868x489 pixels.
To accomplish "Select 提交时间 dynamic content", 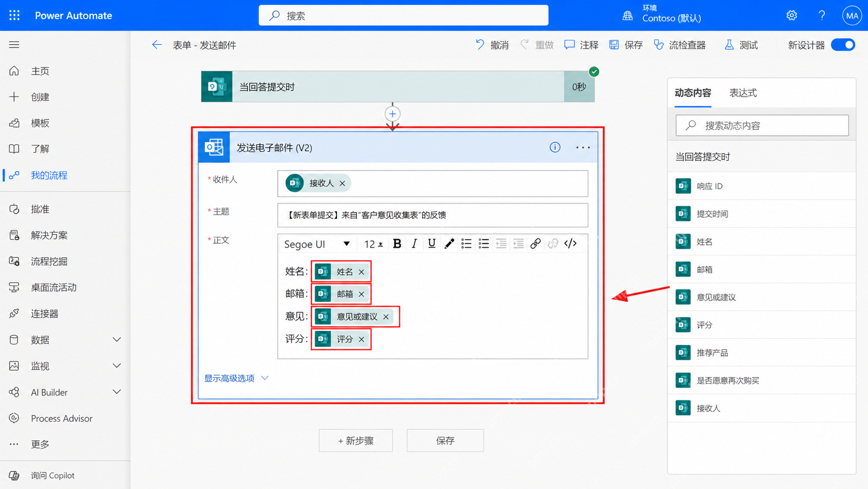I will (762, 214).
